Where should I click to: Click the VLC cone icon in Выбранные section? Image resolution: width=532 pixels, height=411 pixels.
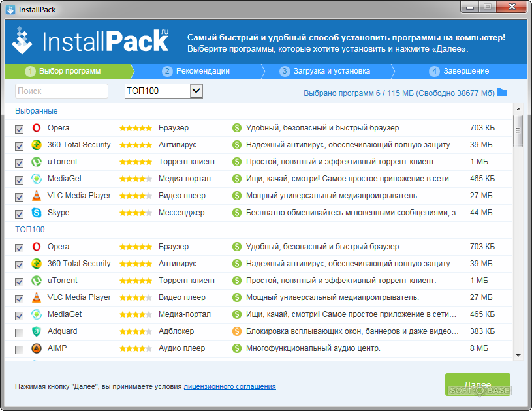click(37, 196)
